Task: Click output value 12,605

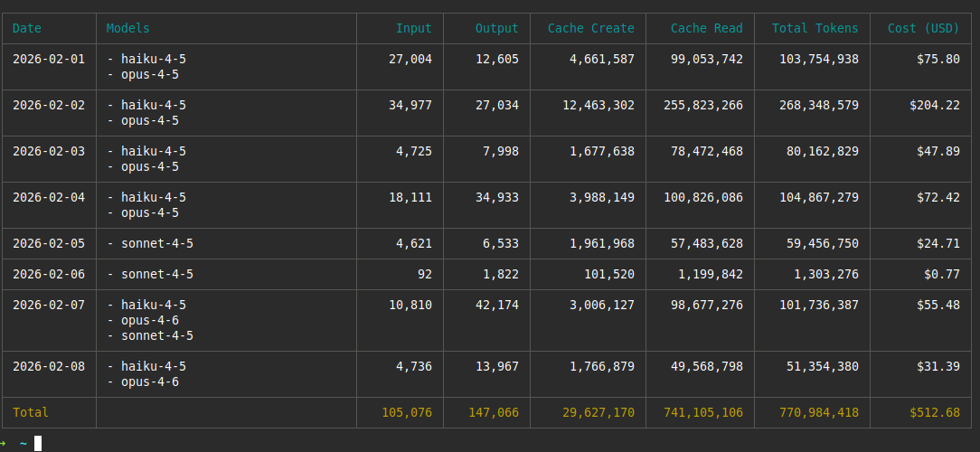Action: [497, 59]
